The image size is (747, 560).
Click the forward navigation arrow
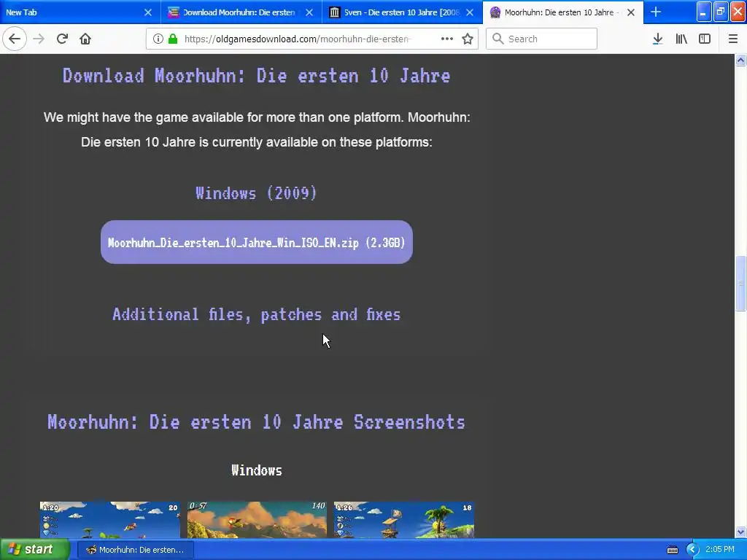click(x=39, y=39)
